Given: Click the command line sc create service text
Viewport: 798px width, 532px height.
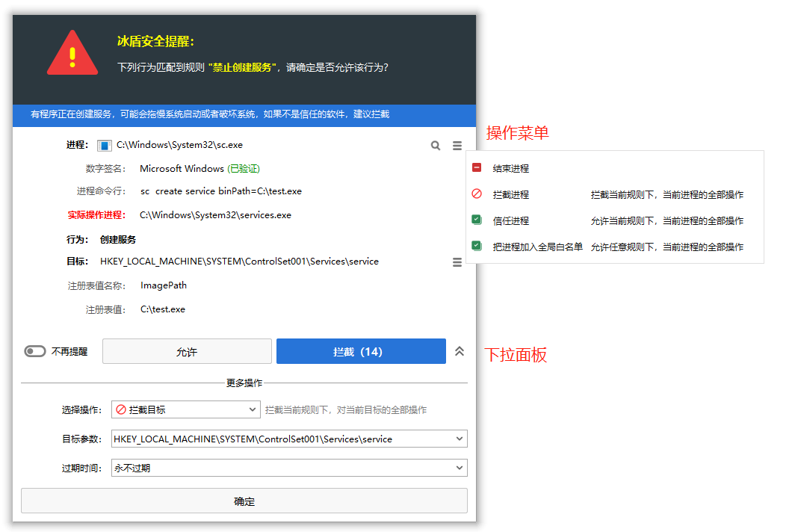Looking at the screenshot, I should click(221, 191).
